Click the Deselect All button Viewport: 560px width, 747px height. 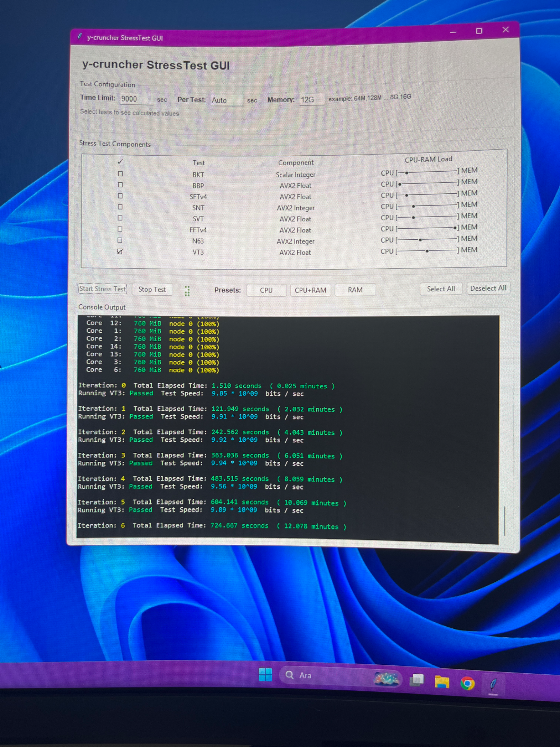(x=488, y=288)
